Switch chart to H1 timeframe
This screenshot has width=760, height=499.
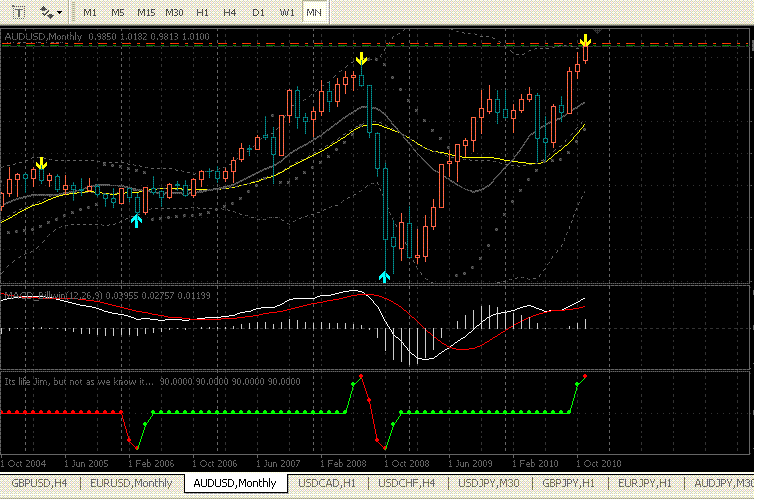[x=202, y=13]
